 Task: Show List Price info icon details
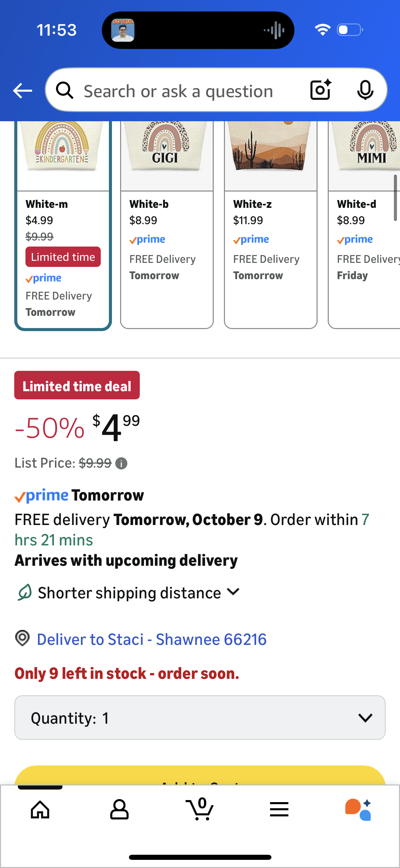121,463
